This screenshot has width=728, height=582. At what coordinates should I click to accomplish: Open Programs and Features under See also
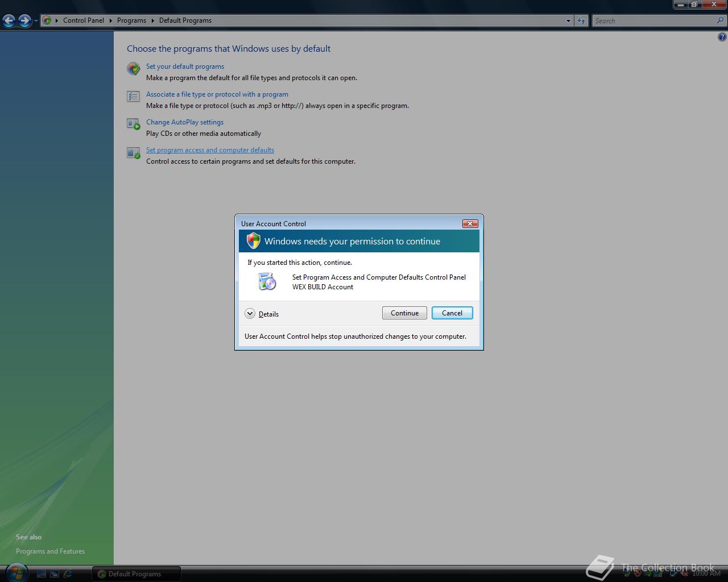point(50,551)
